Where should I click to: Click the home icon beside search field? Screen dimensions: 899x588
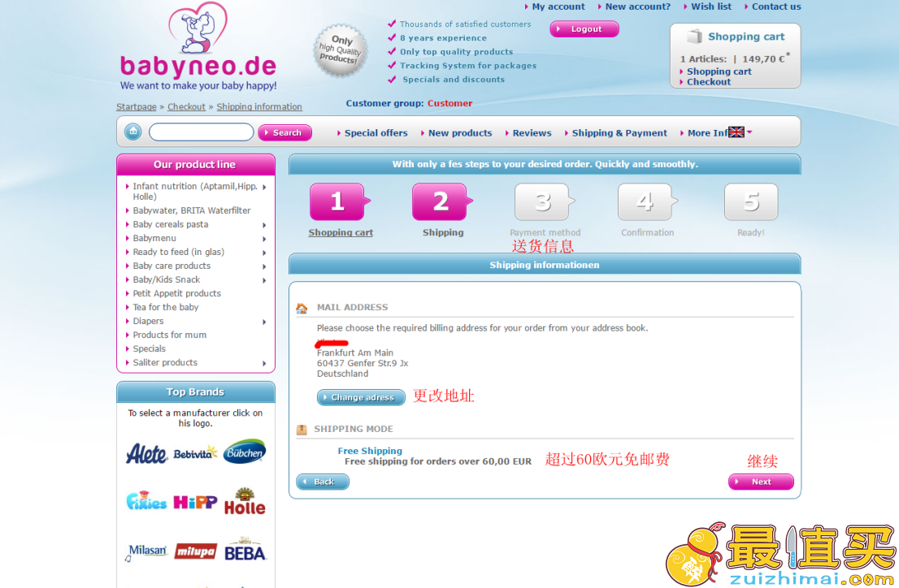(x=133, y=132)
